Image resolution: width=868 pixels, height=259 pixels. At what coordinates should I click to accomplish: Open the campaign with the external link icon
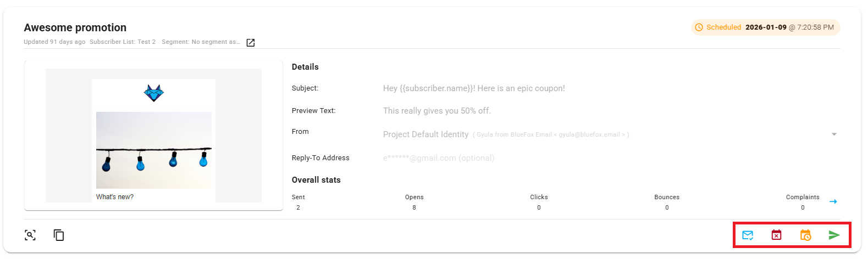251,43
